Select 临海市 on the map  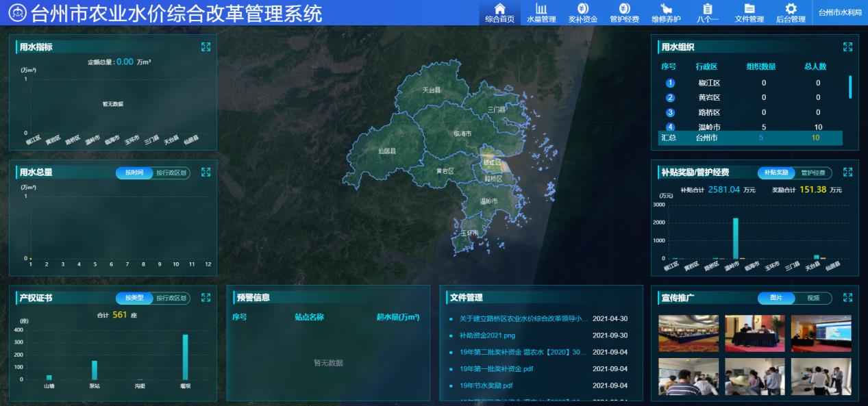(462, 134)
